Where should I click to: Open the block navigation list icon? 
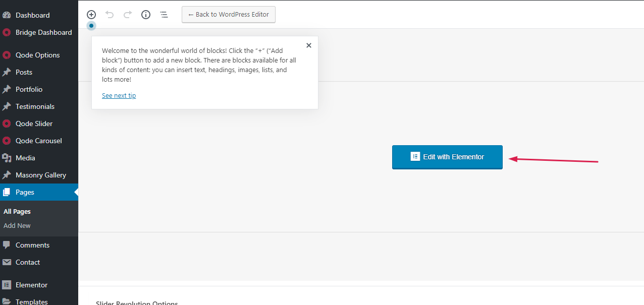164,15
